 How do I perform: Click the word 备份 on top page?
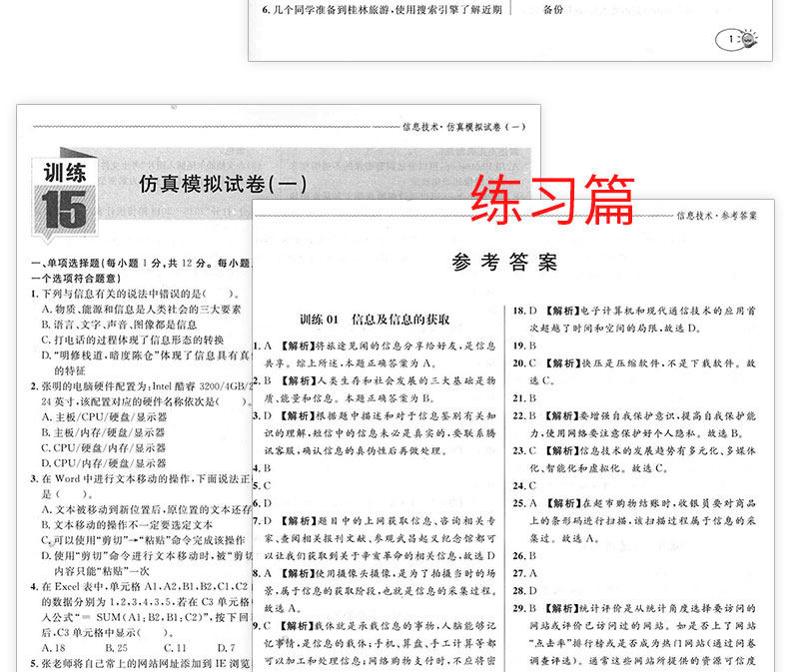[x=553, y=10]
